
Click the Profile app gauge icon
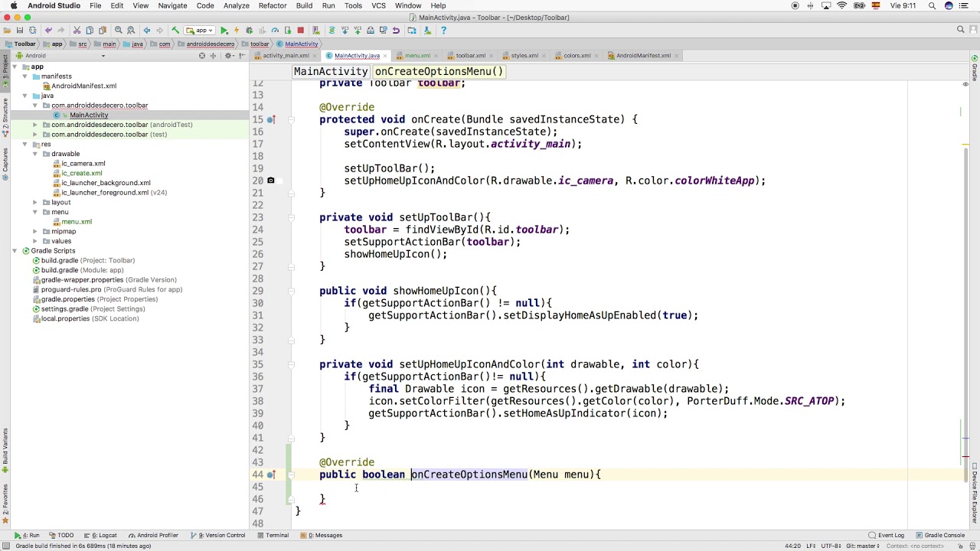tap(275, 31)
